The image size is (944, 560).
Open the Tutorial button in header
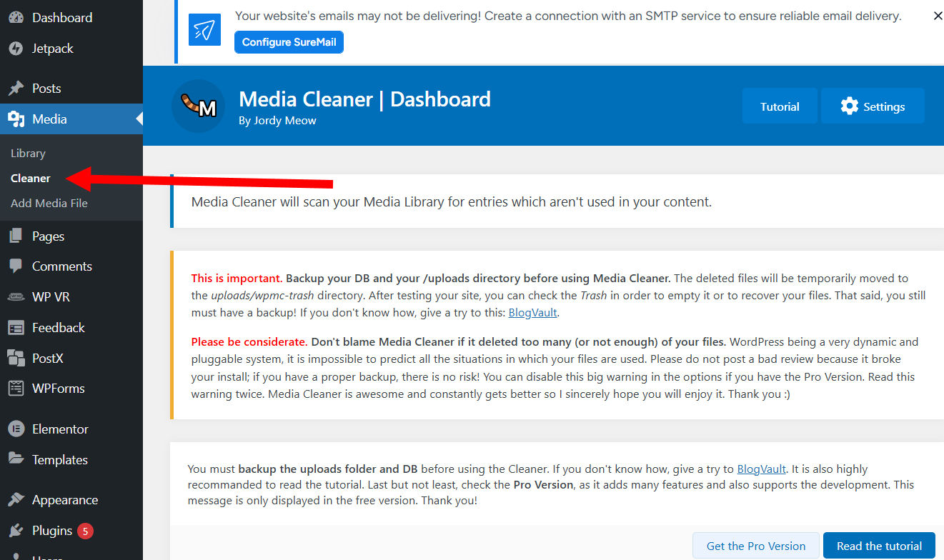pyautogui.click(x=780, y=106)
